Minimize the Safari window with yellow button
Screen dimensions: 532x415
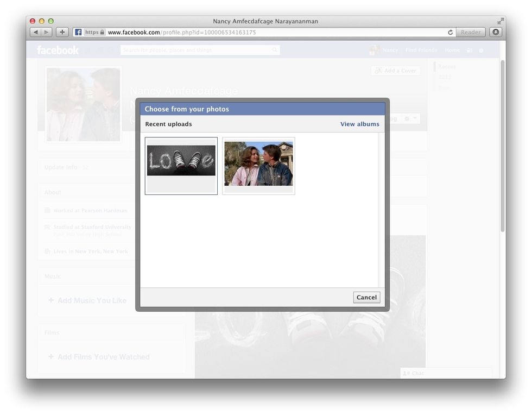(x=42, y=21)
